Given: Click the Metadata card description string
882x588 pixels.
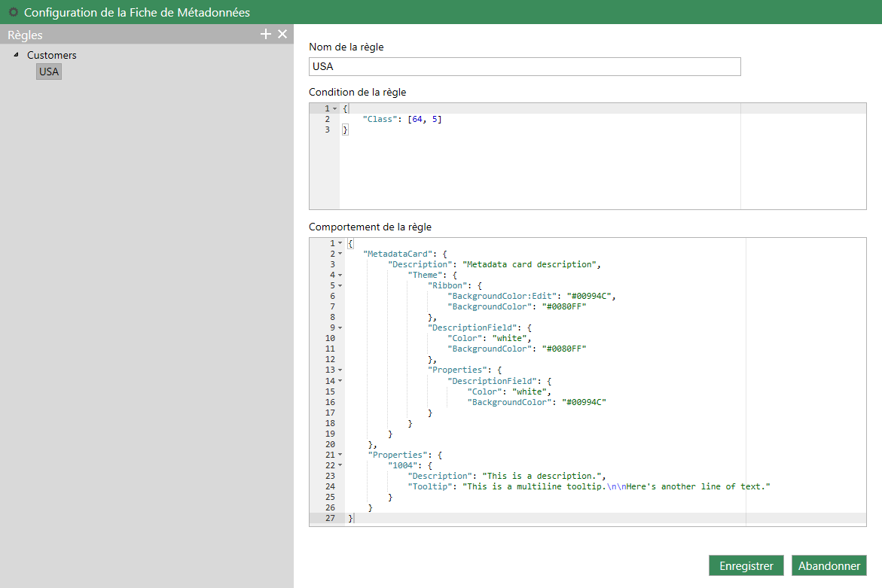Looking at the screenshot, I should point(531,264).
